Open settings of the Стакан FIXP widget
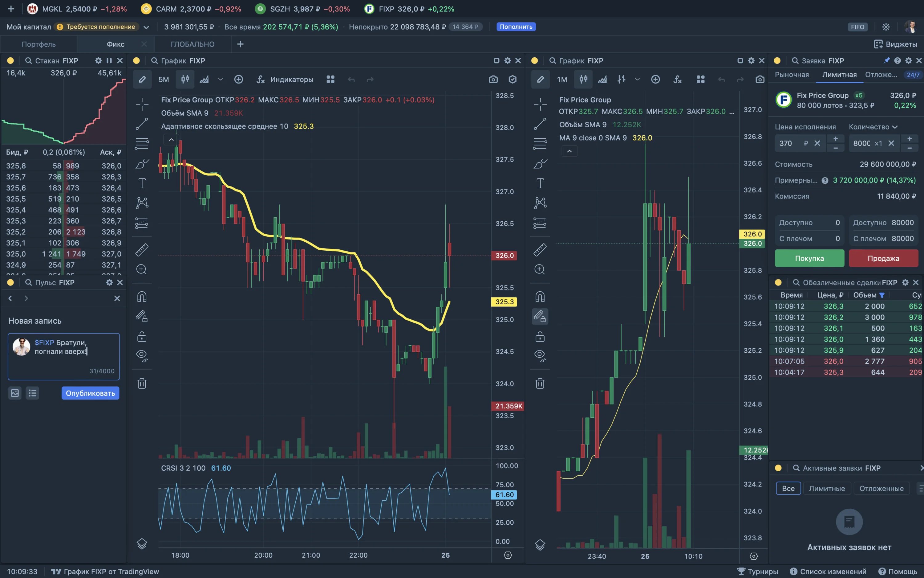924x578 pixels. pyautogui.click(x=99, y=61)
